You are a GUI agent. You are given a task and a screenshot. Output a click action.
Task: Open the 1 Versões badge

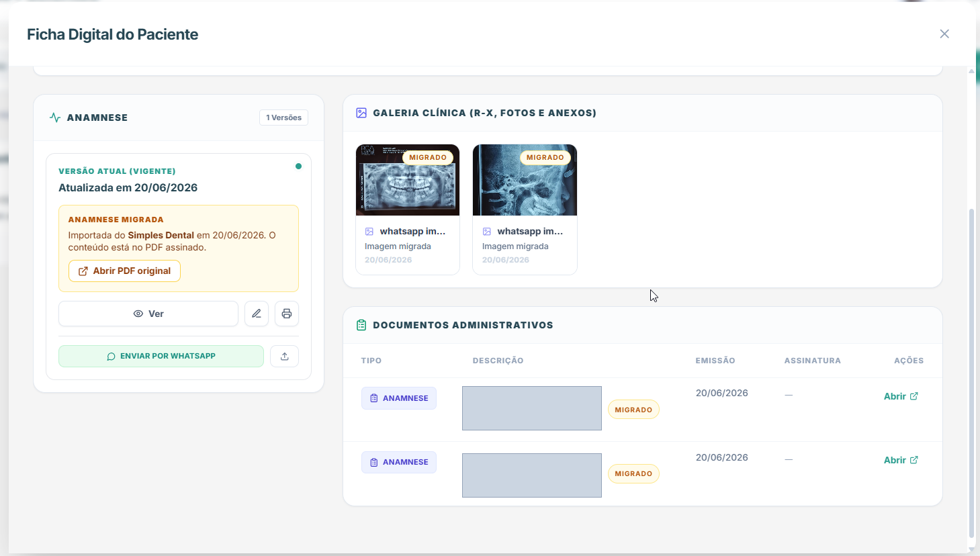click(283, 118)
